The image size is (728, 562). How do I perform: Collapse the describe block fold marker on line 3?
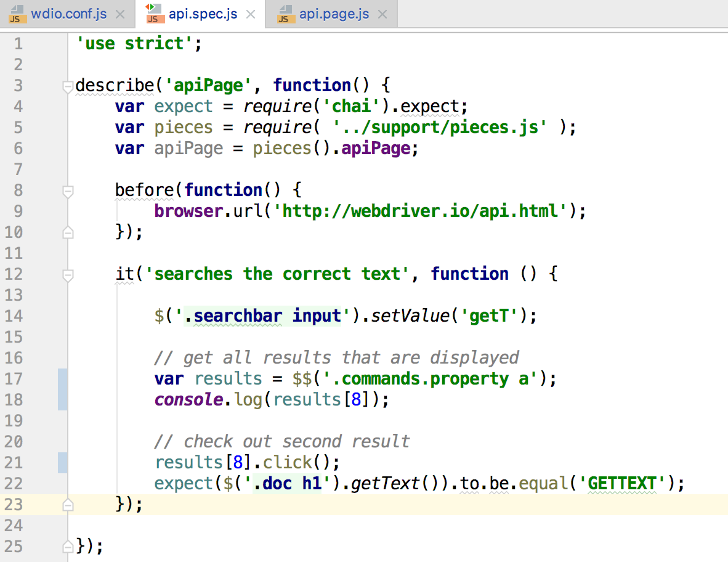(x=68, y=87)
